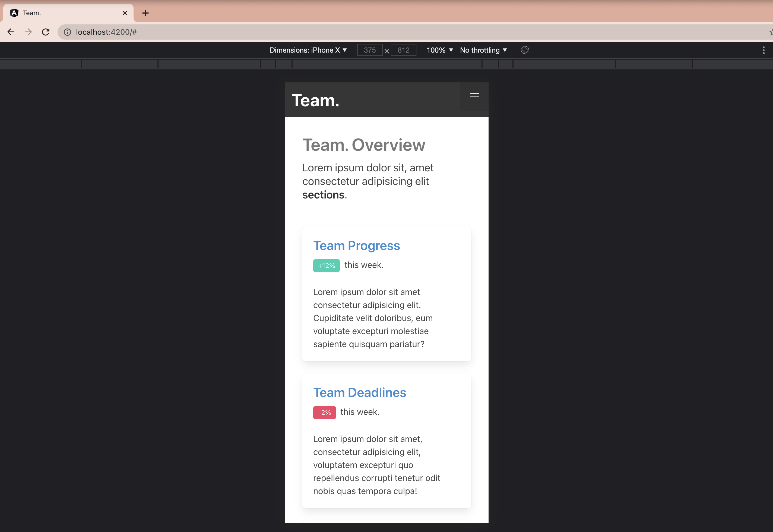Open the DevTools three-dot options menu
The width and height of the screenshot is (773, 532).
click(764, 50)
